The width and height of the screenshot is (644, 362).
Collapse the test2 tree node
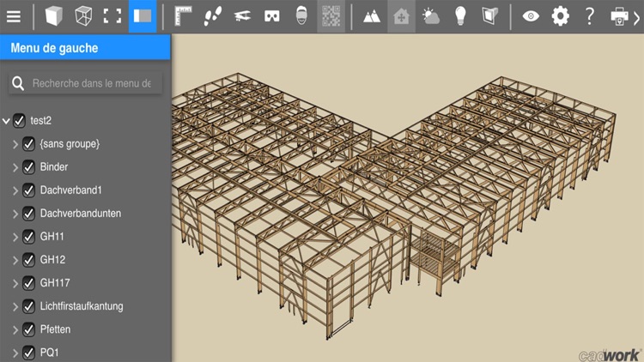tap(6, 121)
